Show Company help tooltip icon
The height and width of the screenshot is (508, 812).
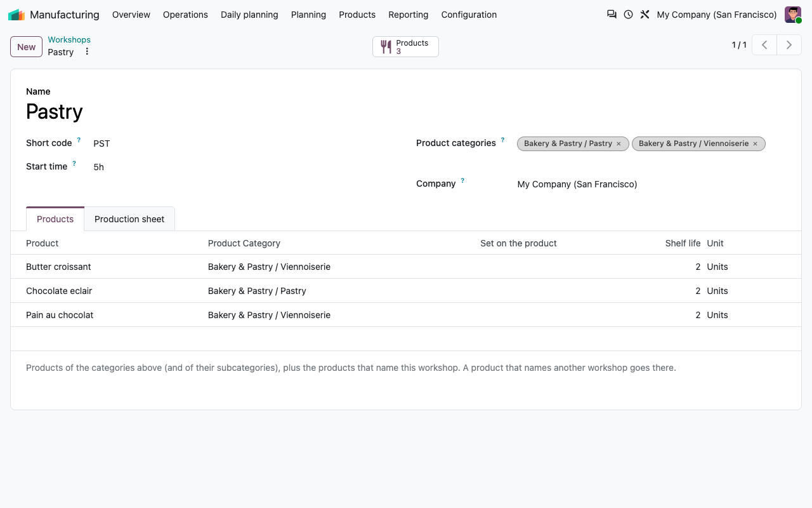tap(462, 180)
